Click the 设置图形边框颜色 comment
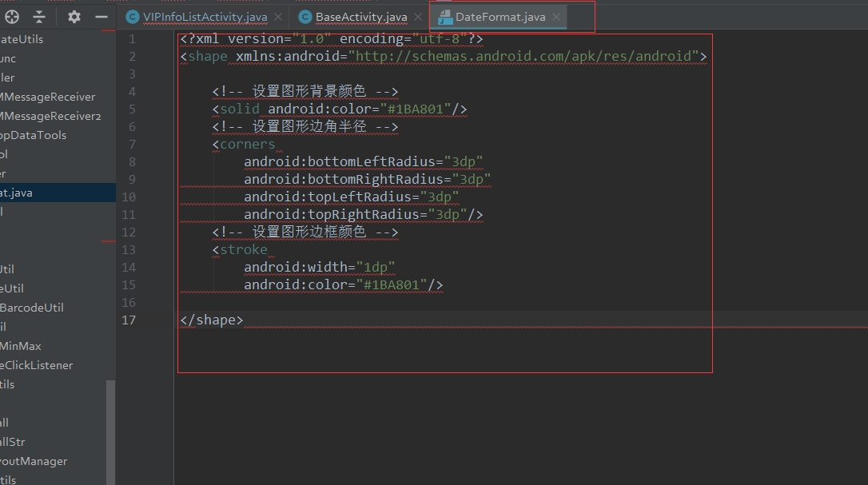Screen dimensions: 868x485 coord(305,232)
